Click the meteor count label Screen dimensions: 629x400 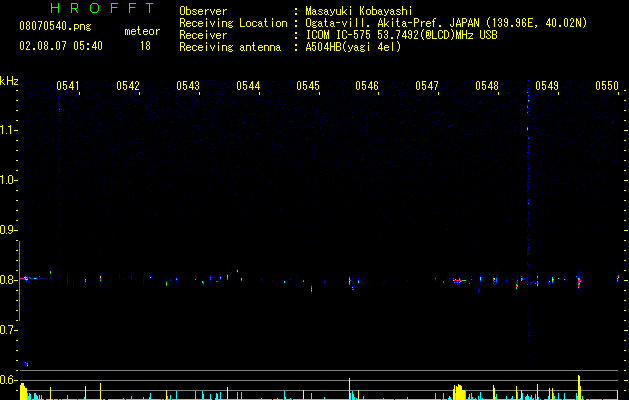coord(142,31)
